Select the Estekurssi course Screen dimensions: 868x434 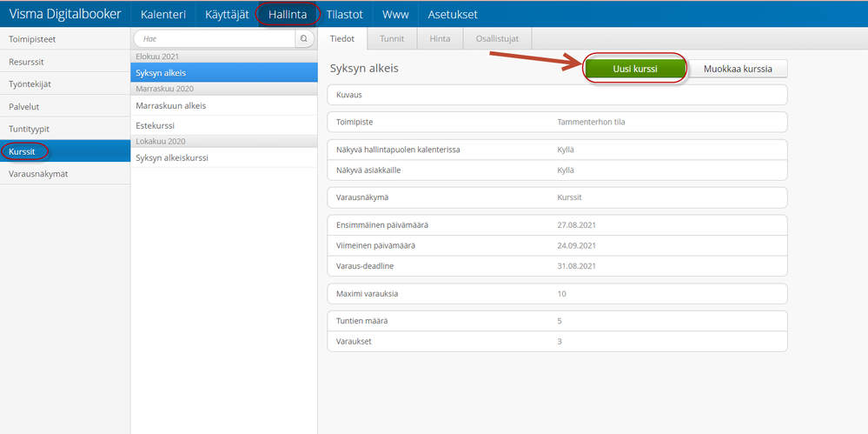(x=224, y=125)
